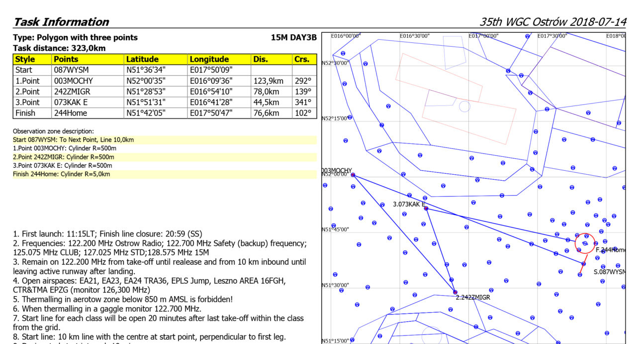Click the 003MOCHY turnpoint marker on map
The height and width of the screenshot is (344, 644).
tap(353, 175)
